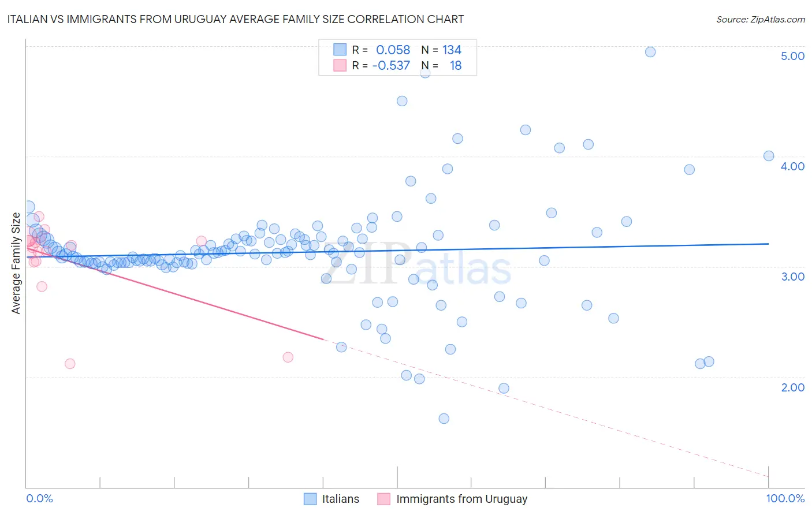
Task: Select the blue Italians legend swatch at bottom
Action: 310,499
